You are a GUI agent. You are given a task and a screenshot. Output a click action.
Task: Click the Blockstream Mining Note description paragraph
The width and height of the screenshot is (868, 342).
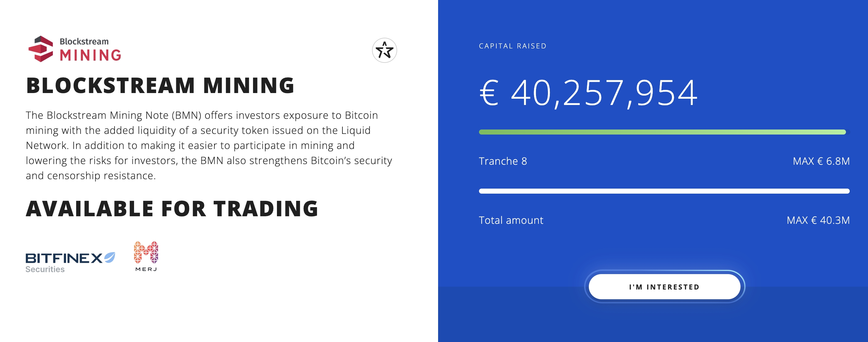pyautogui.click(x=209, y=146)
